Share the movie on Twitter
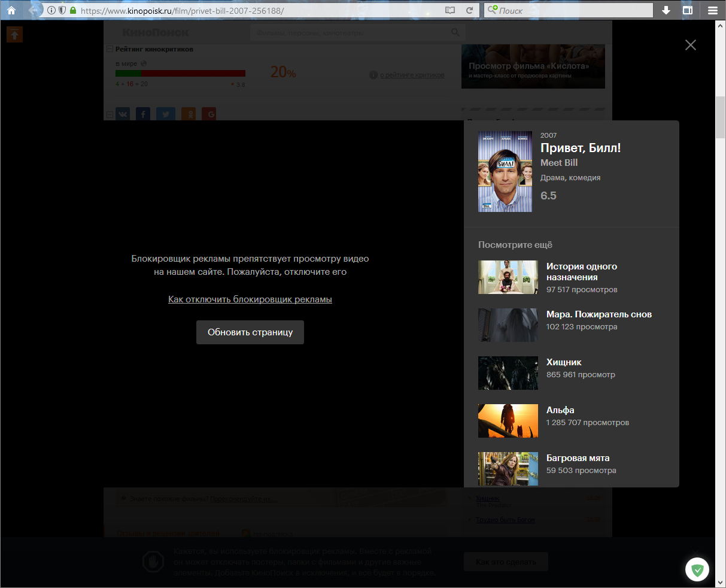Image resolution: width=726 pixels, height=588 pixels. (165, 114)
